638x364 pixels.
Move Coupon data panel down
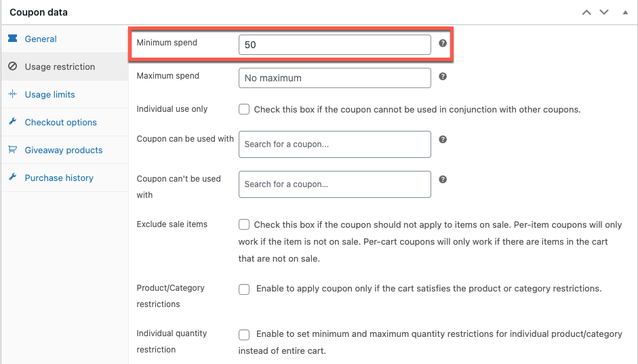(x=604, y=12)
